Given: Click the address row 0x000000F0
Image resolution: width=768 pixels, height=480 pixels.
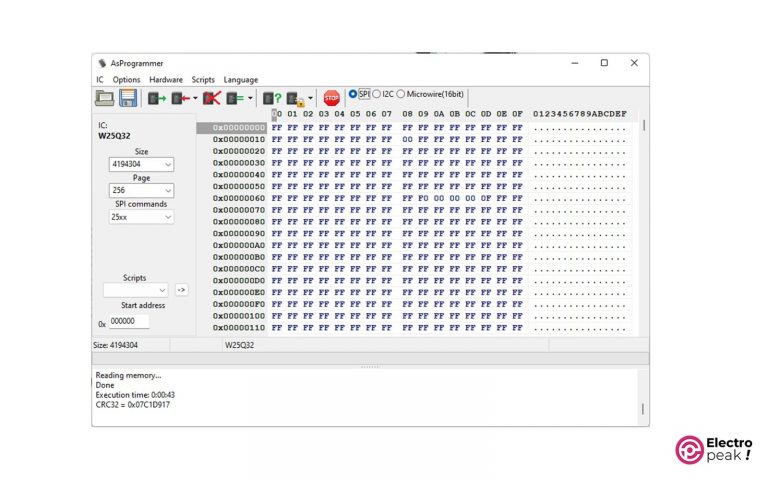Looking at the screenshot, I should (x=239, y=304).
